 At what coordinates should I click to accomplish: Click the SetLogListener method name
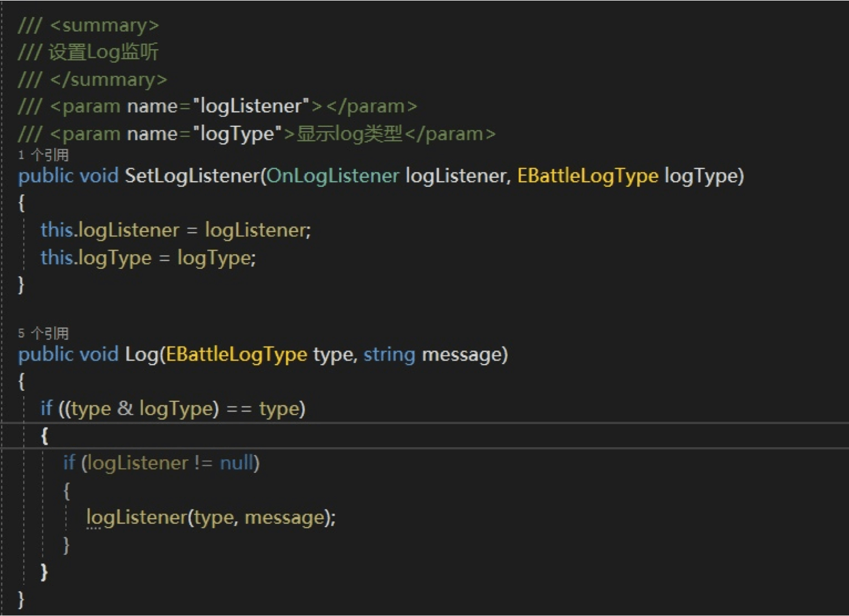[192, 176]
